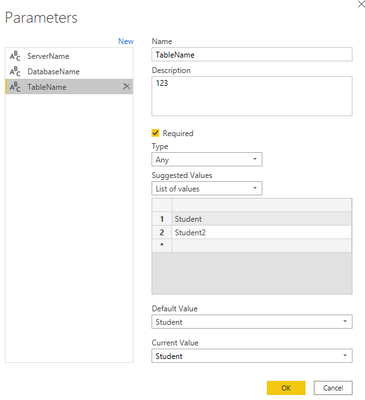This screenshot has height=400, width=365.
Task: Click the ABC type icon beside DatabaseName
Action: click(x=15, y=71)
